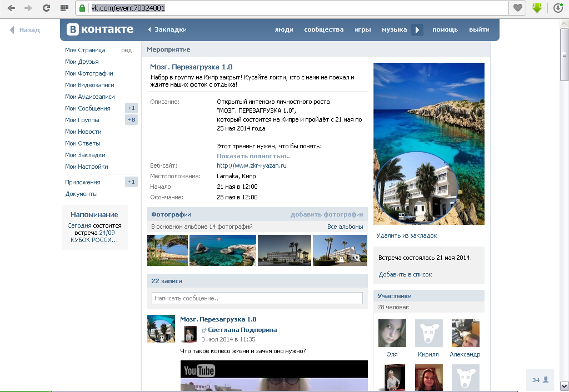Open Мои Новости
This screenshot has width=569, height=392.
[83, 132]
